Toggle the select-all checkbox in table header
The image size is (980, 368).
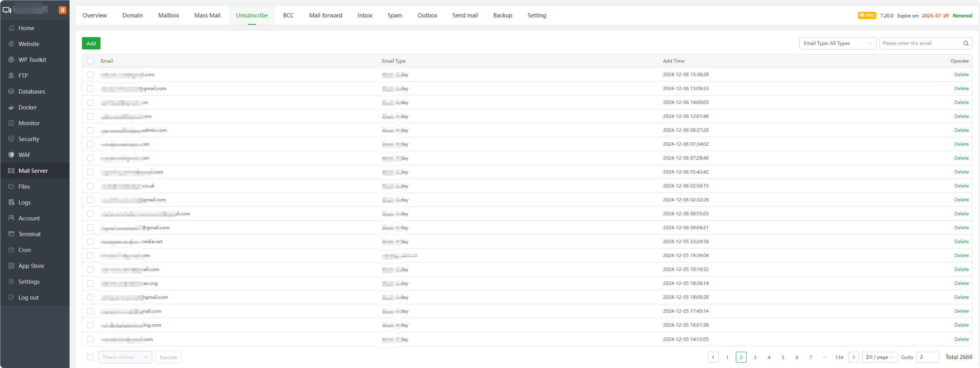click(90, 61)
